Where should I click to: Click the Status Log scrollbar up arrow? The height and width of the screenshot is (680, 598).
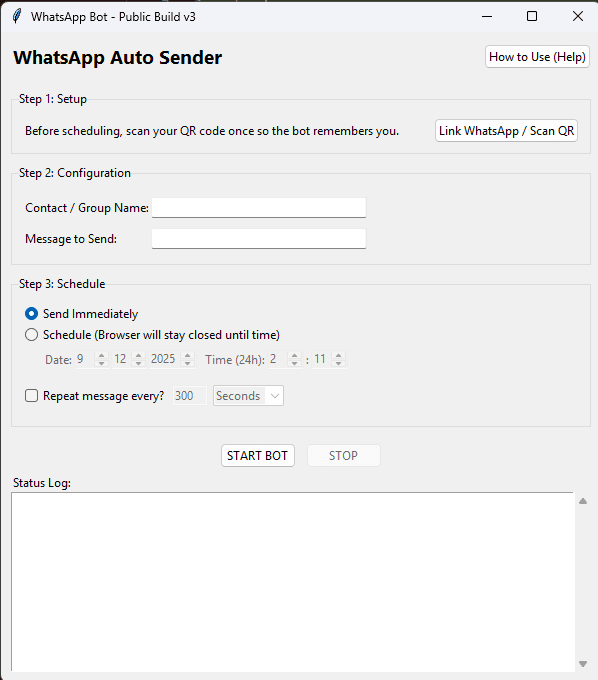(583, 501)
